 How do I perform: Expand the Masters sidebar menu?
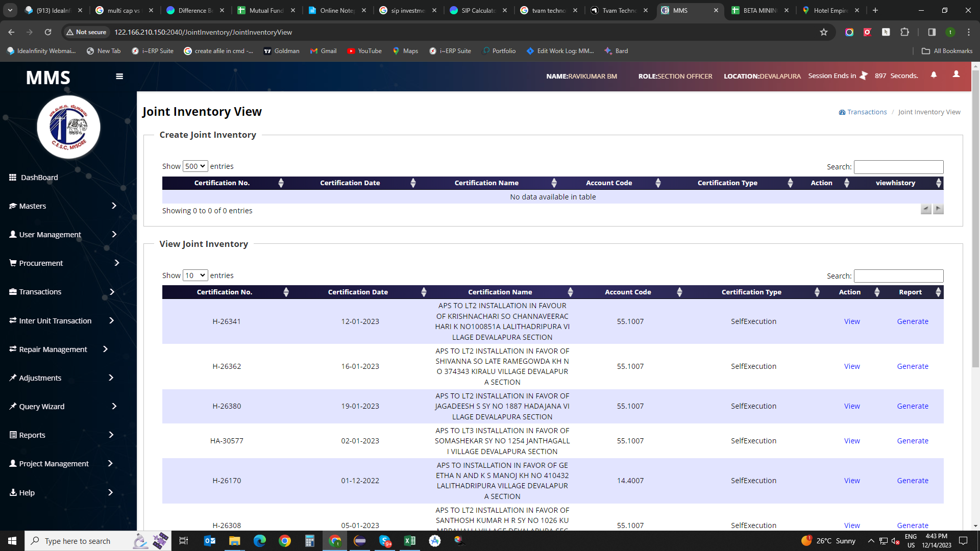[63, 206]
